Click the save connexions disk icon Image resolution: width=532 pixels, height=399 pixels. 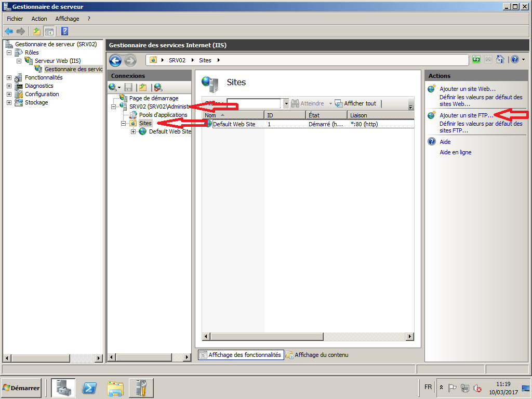coord(128,87)
